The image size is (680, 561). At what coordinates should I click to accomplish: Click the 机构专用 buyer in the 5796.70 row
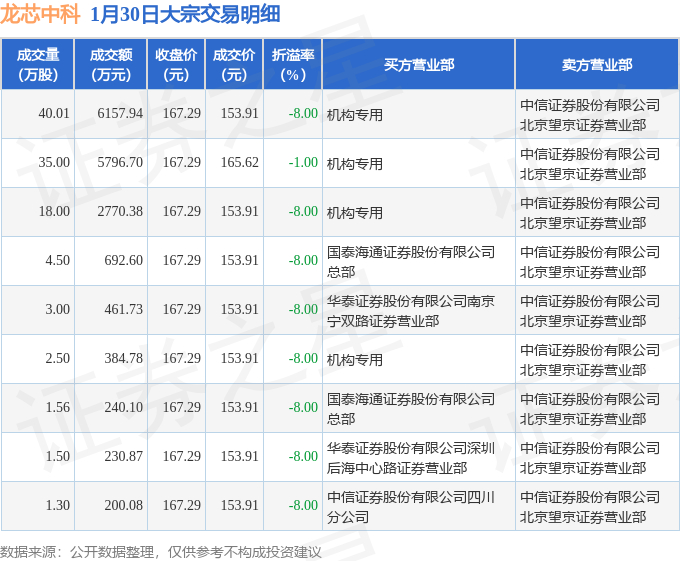pyautogui.click(x=354, y=164)
